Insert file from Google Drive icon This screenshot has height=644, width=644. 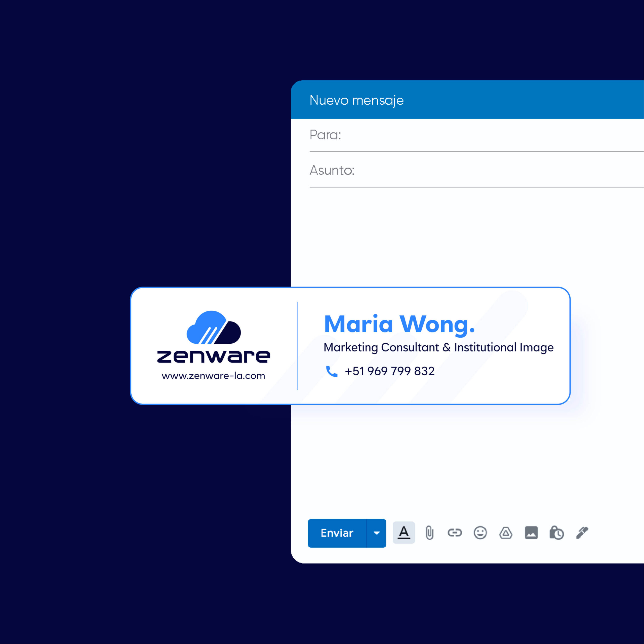tap(506, 533)
